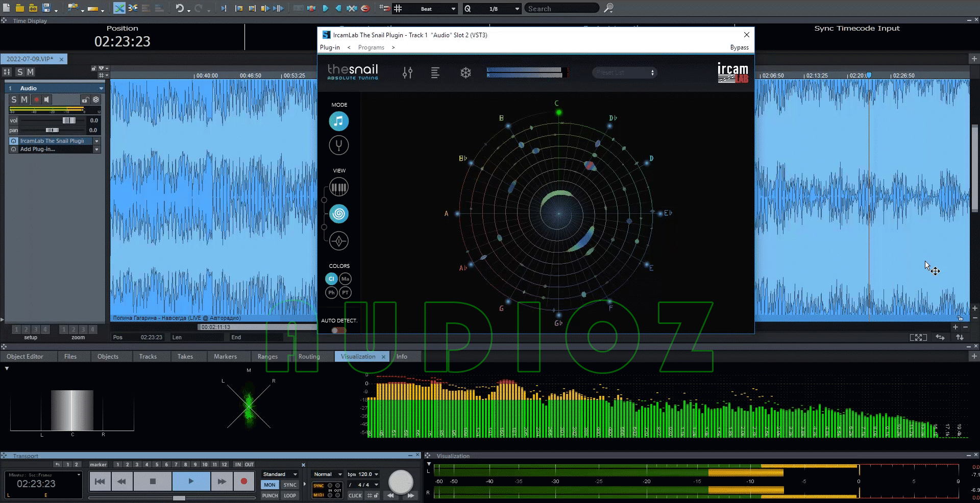This screenshot has height=503, width=980.
Task: Open the Audio track settings gear icon
Action: [x=96, y=99]
